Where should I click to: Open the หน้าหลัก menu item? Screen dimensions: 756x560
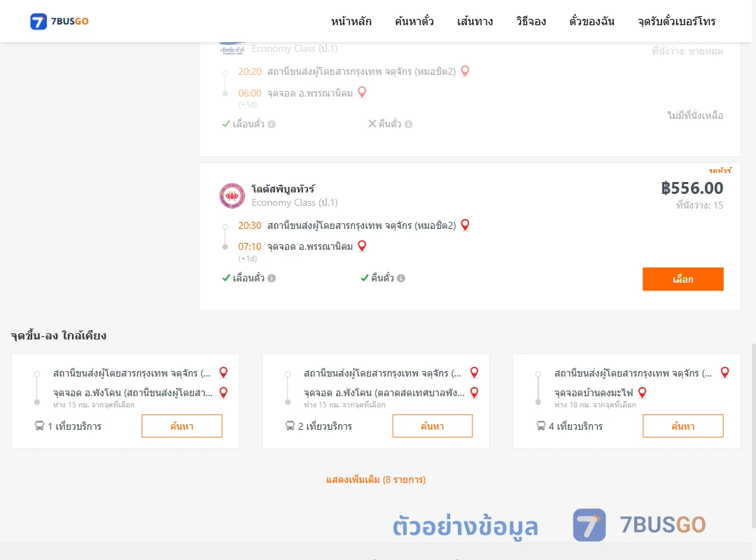coord(351,21)
